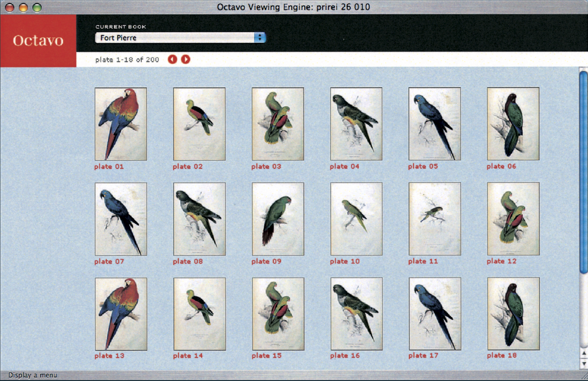Click the next page red arrow

tap(186, 59)
